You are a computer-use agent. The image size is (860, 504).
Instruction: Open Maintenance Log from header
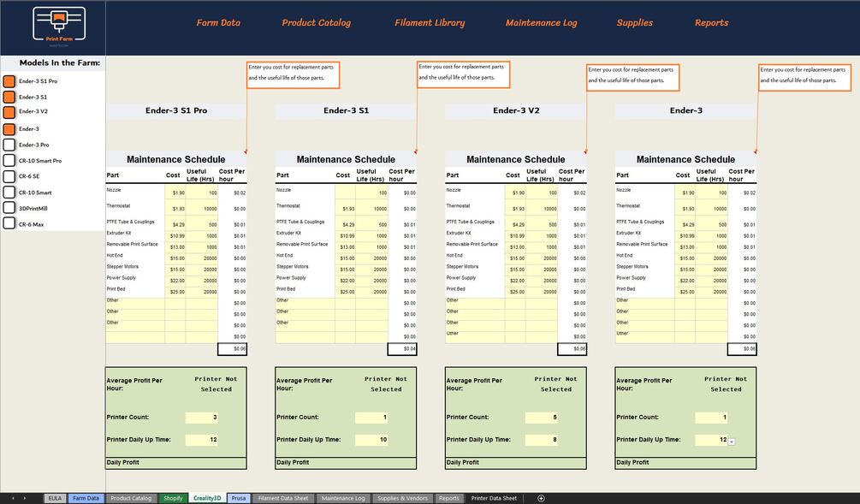pos(541,22)
